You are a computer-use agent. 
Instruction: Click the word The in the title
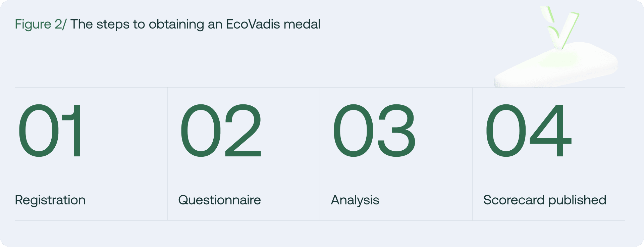pyautogui.click(x=82, y=24)
